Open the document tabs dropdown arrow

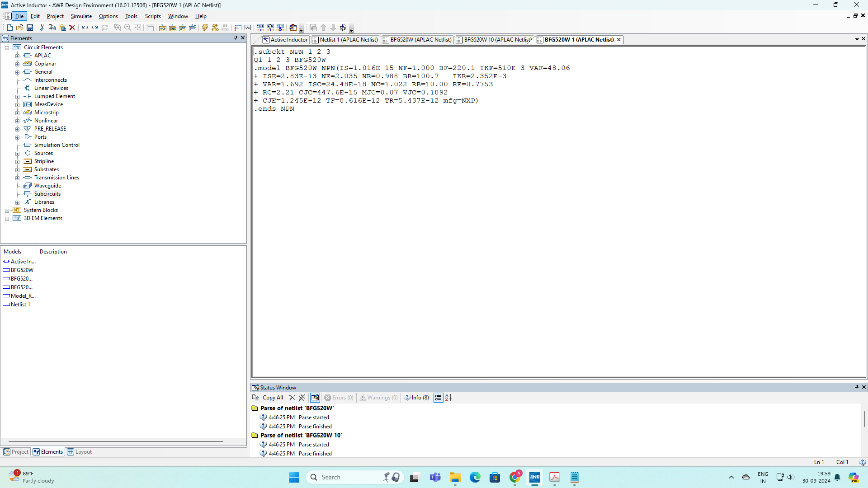tap(857, 39)
